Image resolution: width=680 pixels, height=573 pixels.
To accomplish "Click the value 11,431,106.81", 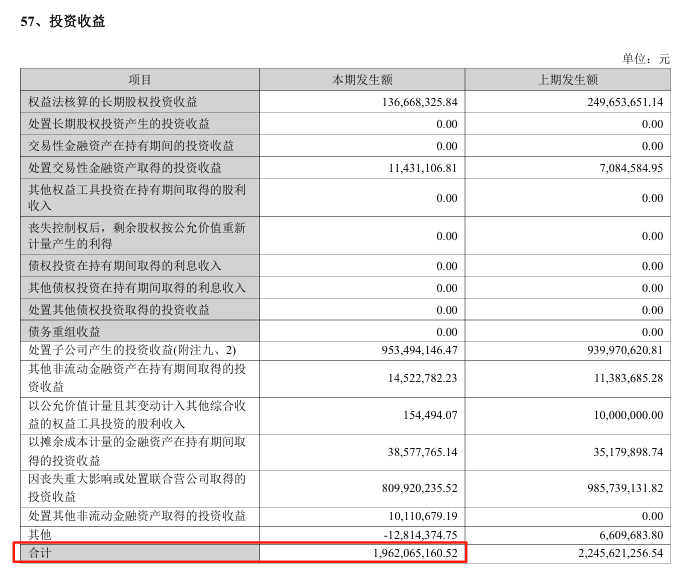I will click(423, 168).
